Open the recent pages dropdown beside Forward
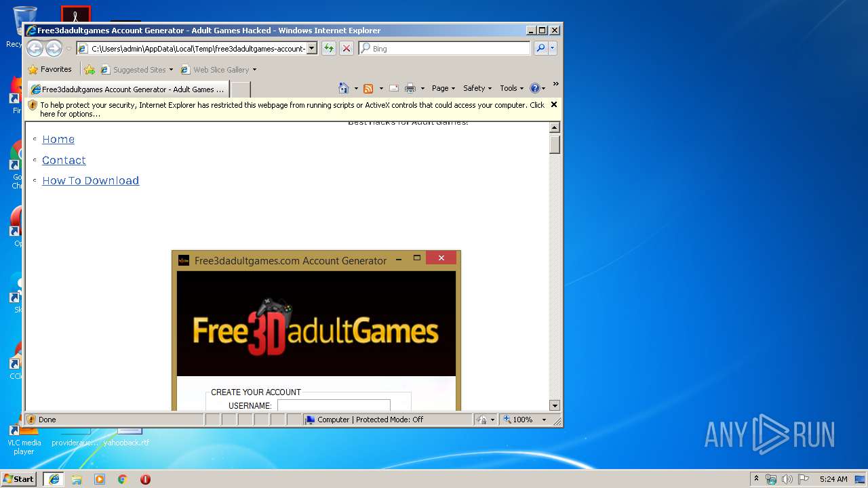This screenshot has width=868, height=488. [x=68, y=49]
